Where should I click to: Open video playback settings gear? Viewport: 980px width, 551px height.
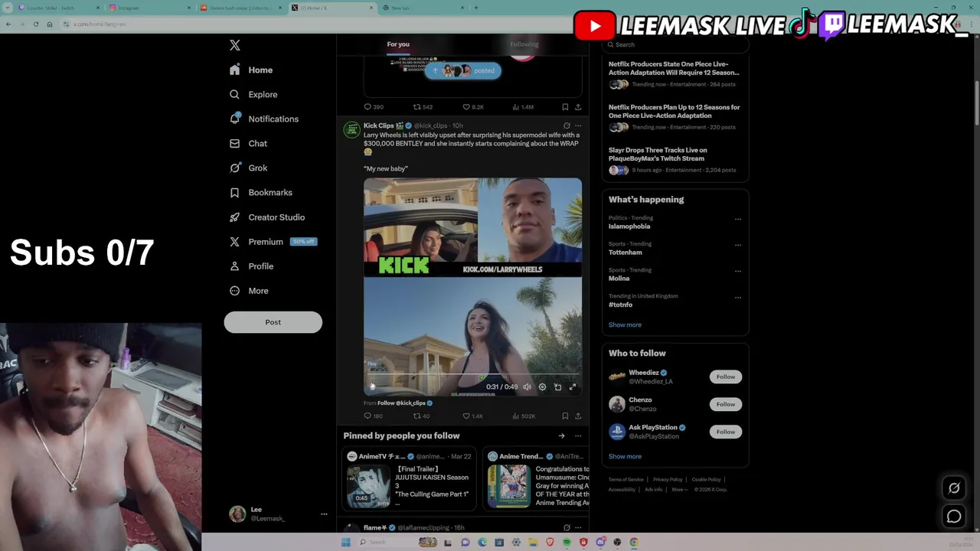542,387
